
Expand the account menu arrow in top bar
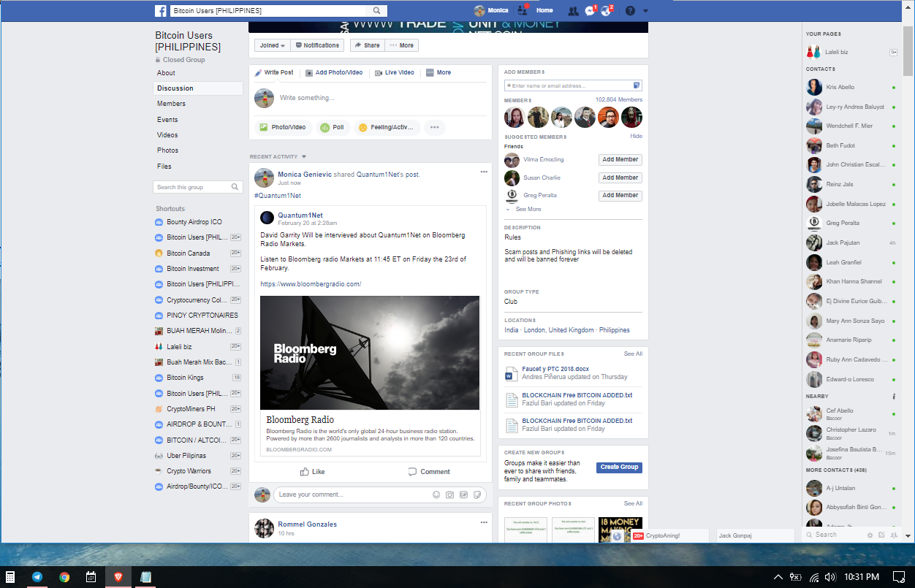[x=646, y=11]
